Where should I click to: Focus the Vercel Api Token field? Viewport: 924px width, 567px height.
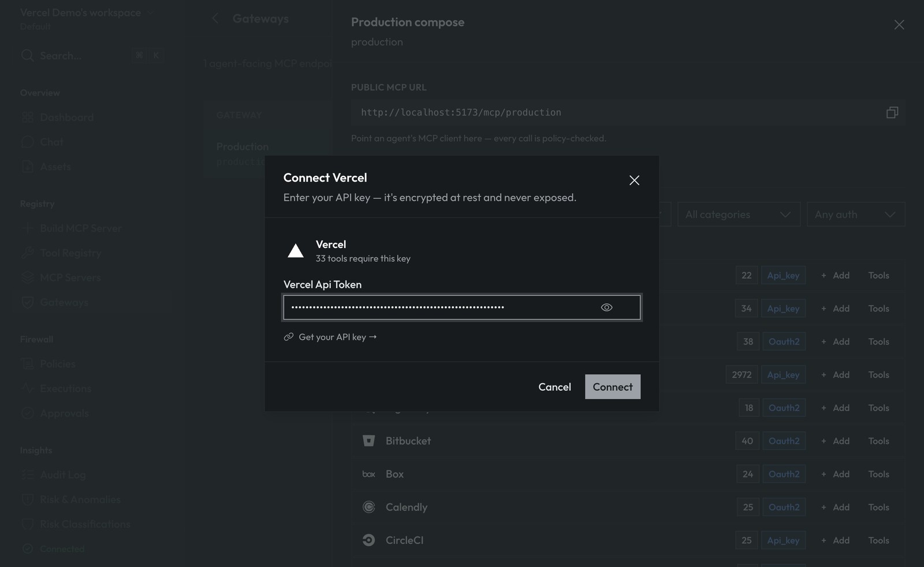coord(462,307)
